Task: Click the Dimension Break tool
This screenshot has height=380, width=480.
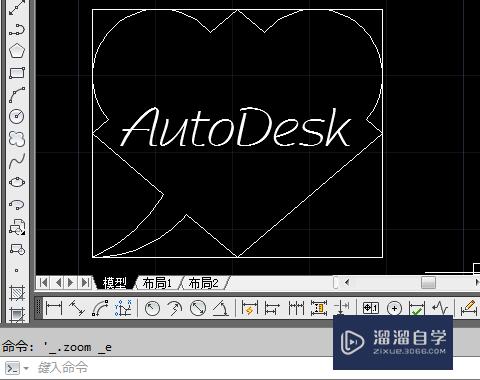Action: [342, 308]
